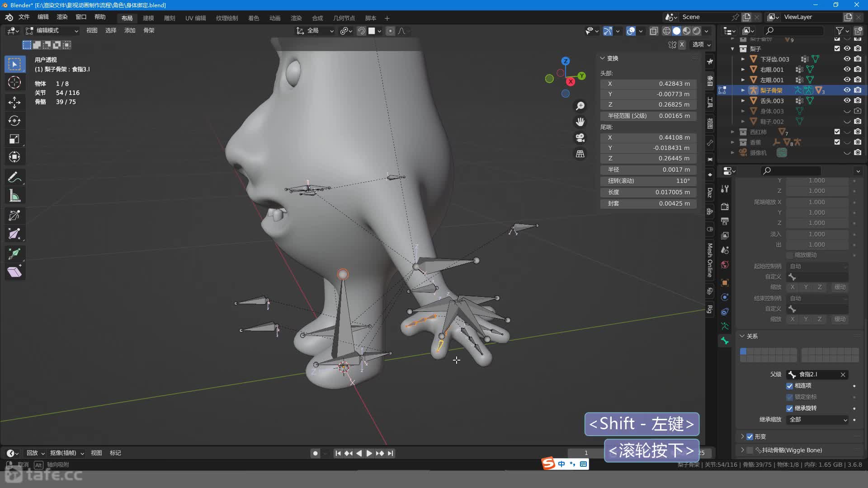The width and height of the screenshot is (868, 488).
Task: Switch to the 建模 workspace tab
Action: [148, 18]
